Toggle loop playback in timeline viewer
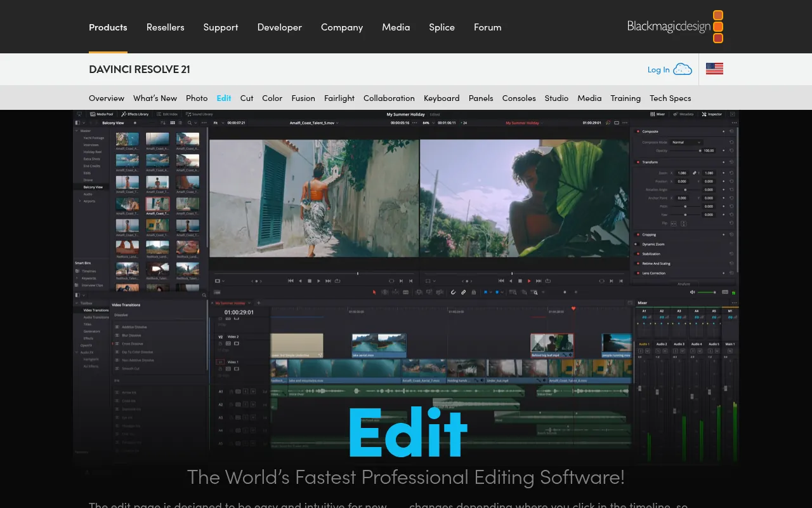 point(548,281)
